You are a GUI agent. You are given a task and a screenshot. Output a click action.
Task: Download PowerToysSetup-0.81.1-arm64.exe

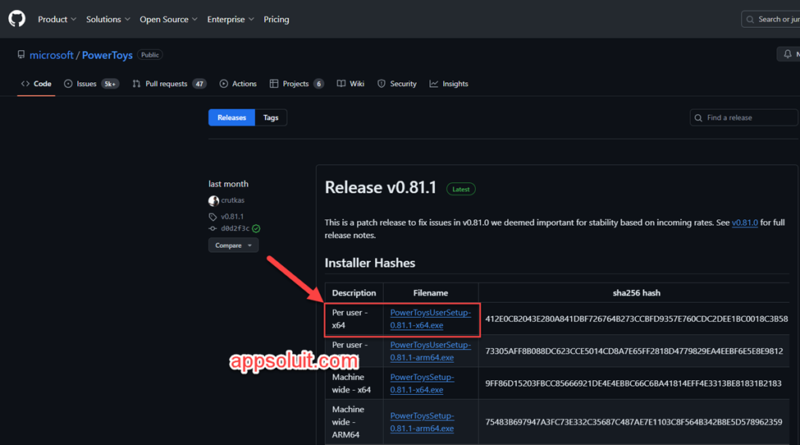point(422,422)
